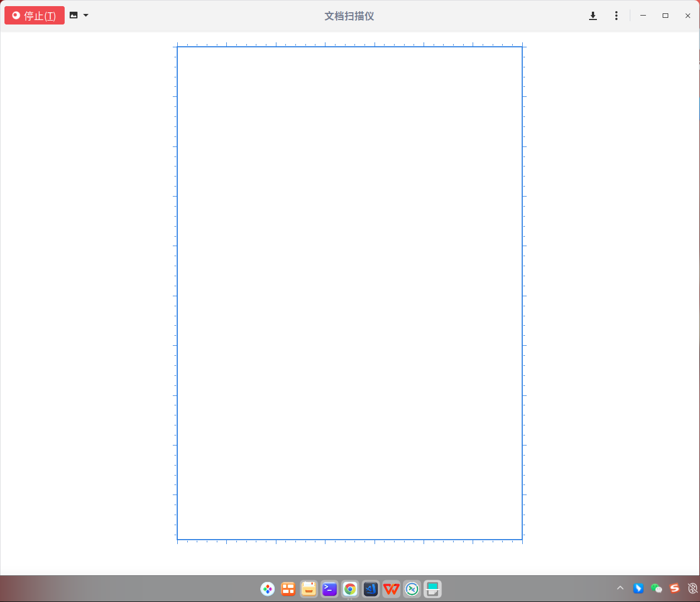Close the 文档扫描仪 window

coord(688,16)
